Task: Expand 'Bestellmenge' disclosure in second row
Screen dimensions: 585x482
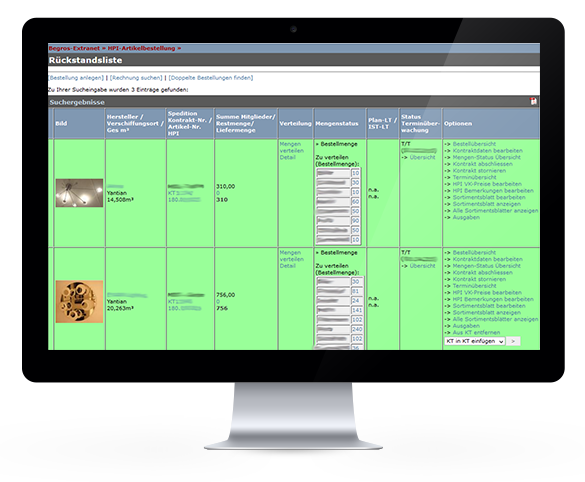Action: coord(337,252)
